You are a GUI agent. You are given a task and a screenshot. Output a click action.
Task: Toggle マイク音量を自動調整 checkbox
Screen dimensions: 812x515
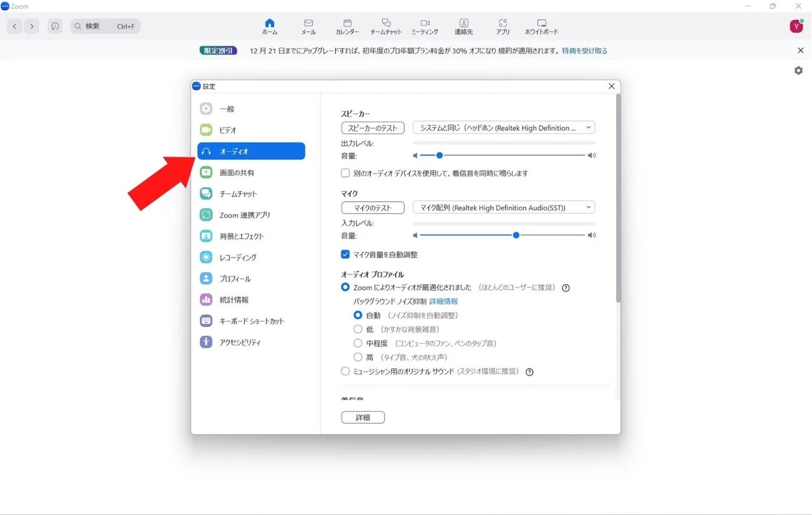(x=346, y=254)
